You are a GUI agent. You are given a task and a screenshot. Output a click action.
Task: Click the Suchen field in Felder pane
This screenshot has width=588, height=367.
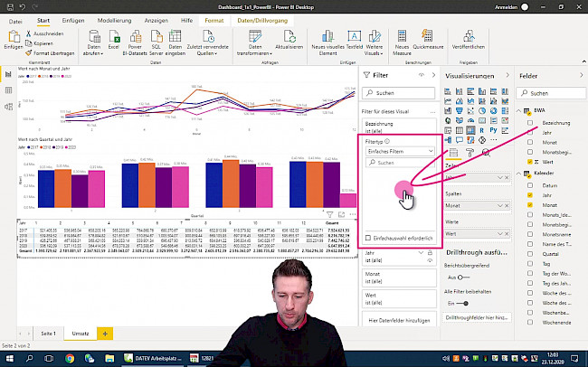coord(555,93)
